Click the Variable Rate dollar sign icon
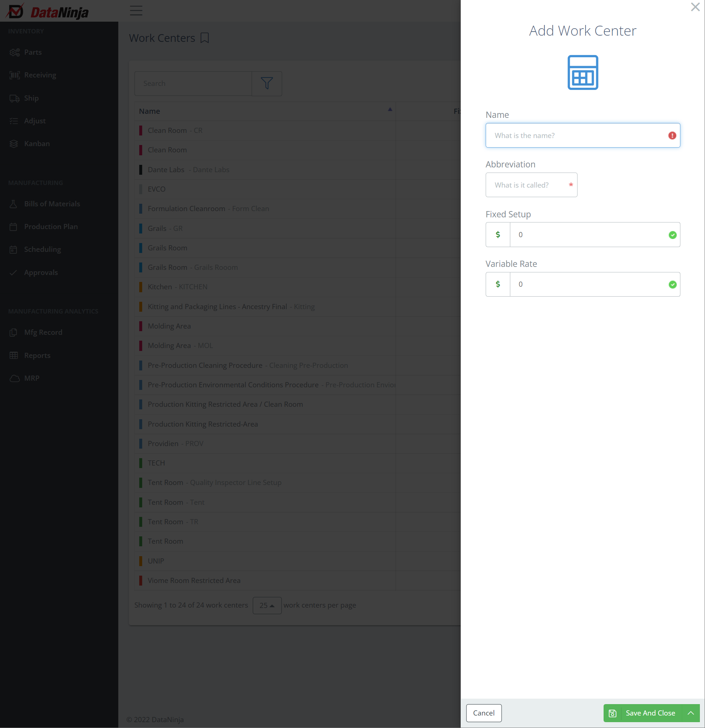The width and height of the screenshot is (705, 728). (x=498, y=285)
